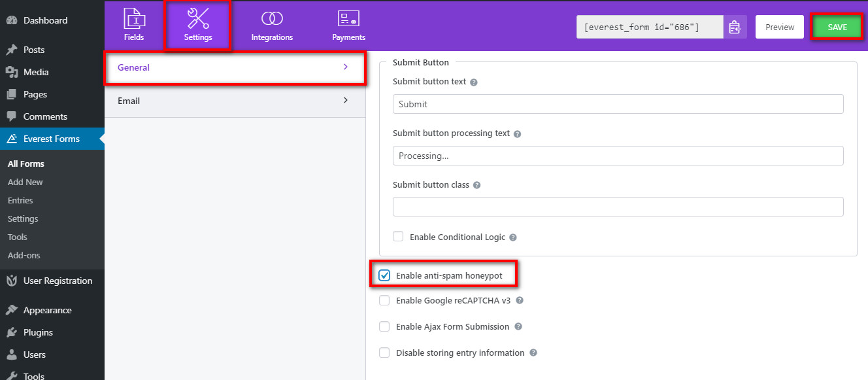
Task: Click the User Registration shield icon
Action: pyautogui.click(x=12, y=281)
